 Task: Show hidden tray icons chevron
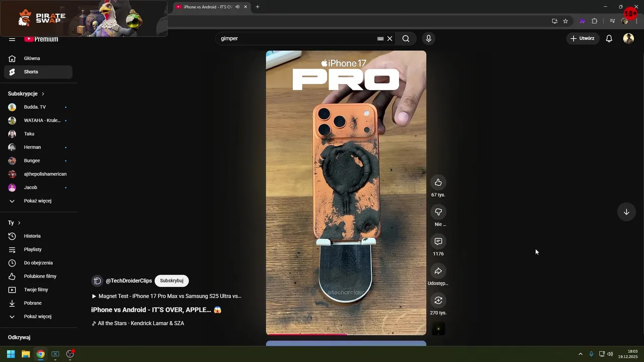click(x=580, y=354)
